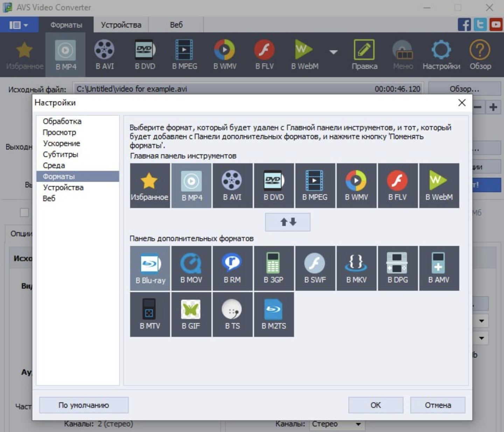Click B WMV in main window toolbar
Image resolution: width=504 pixels, height=432 pixels.
pyautogui.click(x=225, y=55)
